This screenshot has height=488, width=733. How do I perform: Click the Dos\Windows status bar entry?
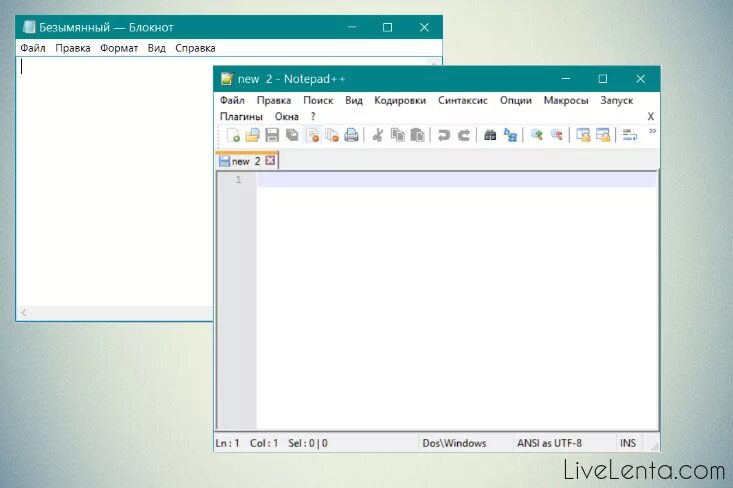[454, 443]
